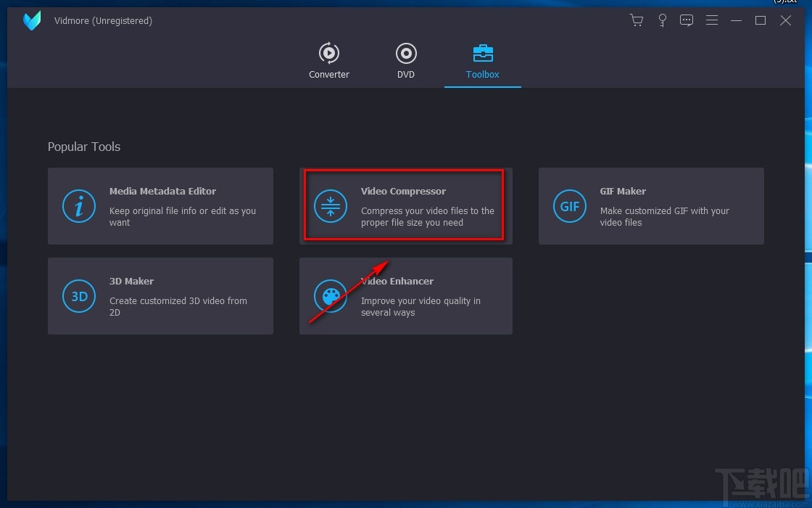
Task: Maximize the Vidmore window
Action: pyautogui.click(x=761, y=21)
